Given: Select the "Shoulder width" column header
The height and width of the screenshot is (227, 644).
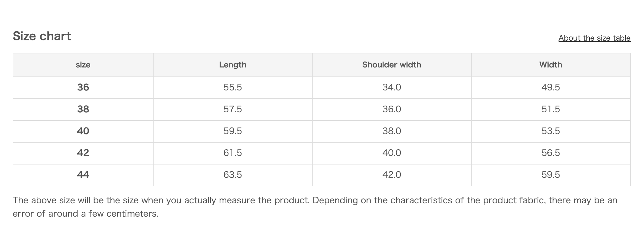Looking at the screenshot, I should click(x=391, y=65).
